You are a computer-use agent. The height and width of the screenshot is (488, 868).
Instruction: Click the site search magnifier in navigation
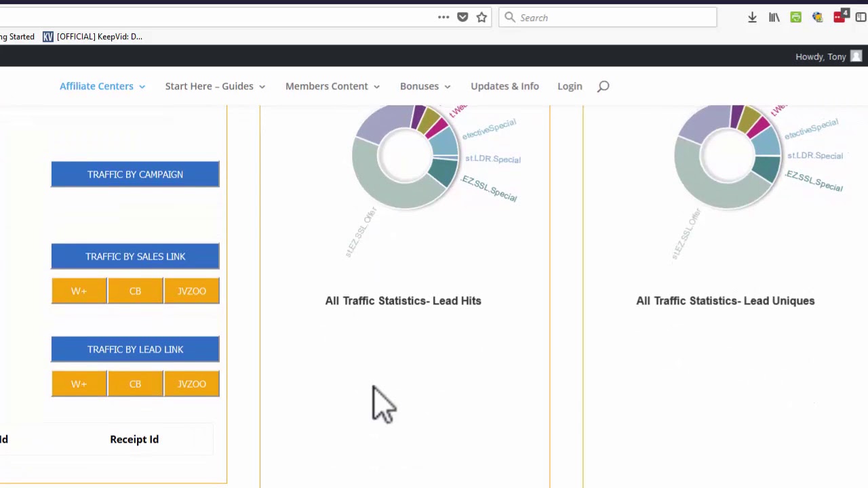coord(603,86)
